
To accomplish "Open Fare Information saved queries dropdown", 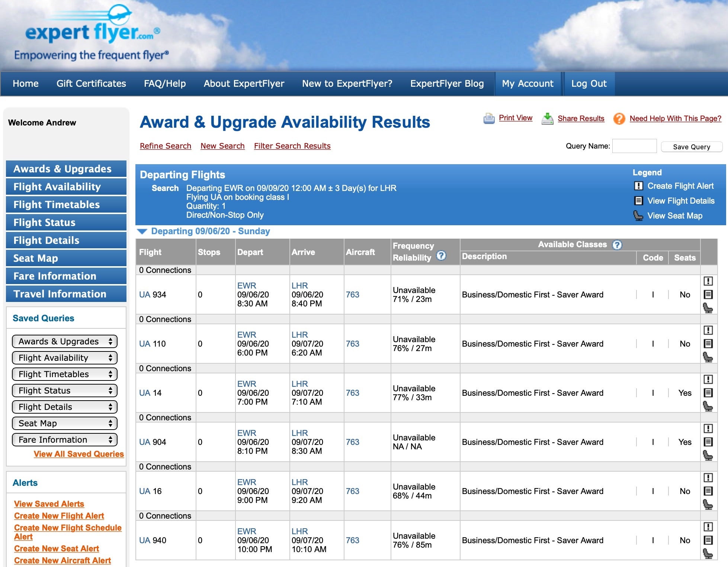I will coord(65,440).
